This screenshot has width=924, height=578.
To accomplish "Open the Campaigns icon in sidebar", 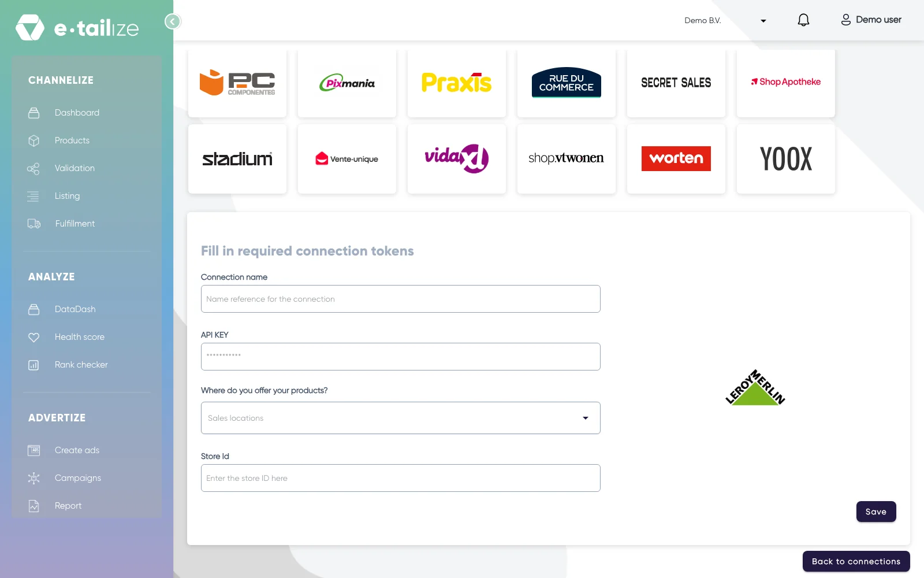I will pos(34,478).
